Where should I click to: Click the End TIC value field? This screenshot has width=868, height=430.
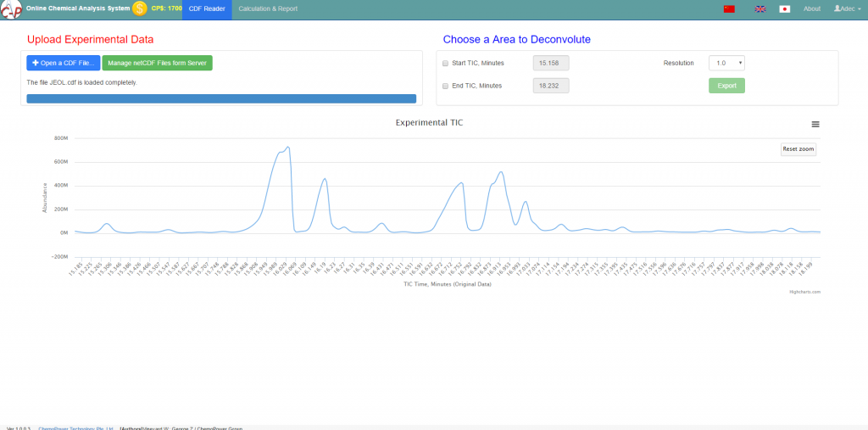[x=550, y=86]
